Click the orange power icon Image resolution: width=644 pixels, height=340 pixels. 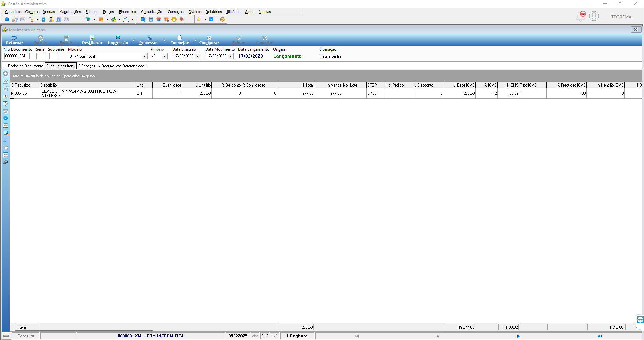point(222,19)
